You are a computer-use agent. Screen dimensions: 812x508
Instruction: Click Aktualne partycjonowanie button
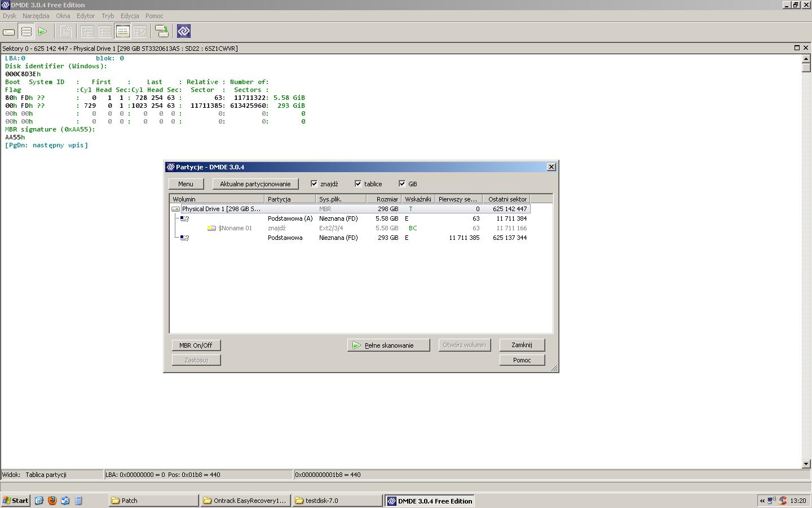255,184
